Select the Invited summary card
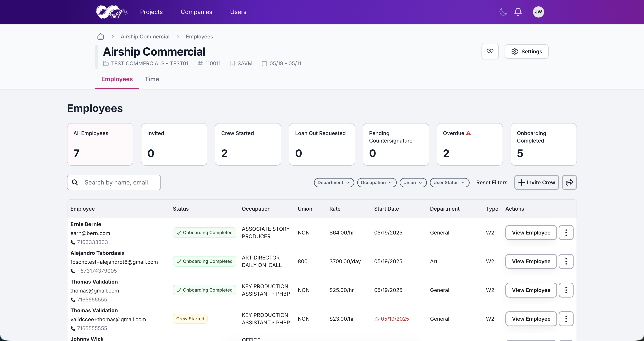This screenshot has width=644, height=341. (x=174, y=144)
